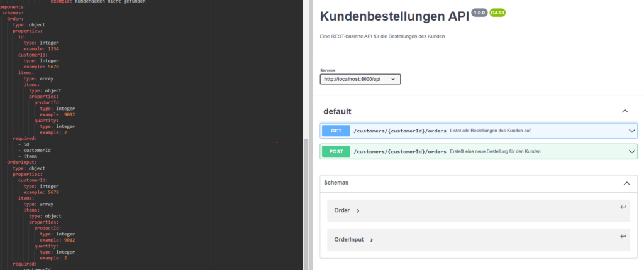Expand GET orders endpoint chevron
Screen dimensions: 644x270
click(631, 131)
